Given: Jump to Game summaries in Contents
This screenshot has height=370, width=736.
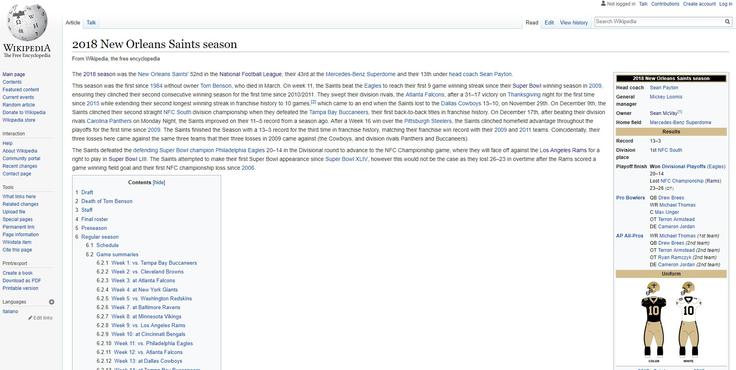Looking at the screenshot, I should point(117,254).
